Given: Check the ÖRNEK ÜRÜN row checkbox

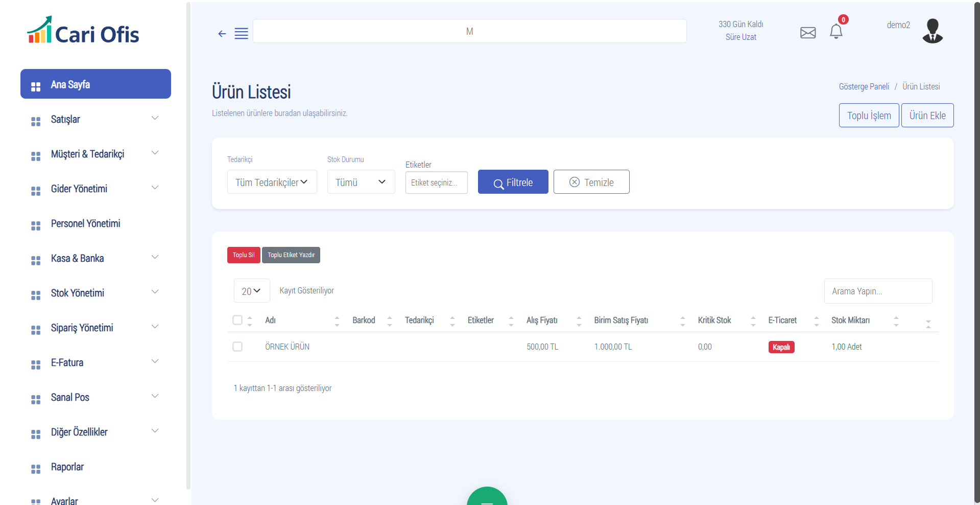Looking at the screenshot, I should point(237,347).
